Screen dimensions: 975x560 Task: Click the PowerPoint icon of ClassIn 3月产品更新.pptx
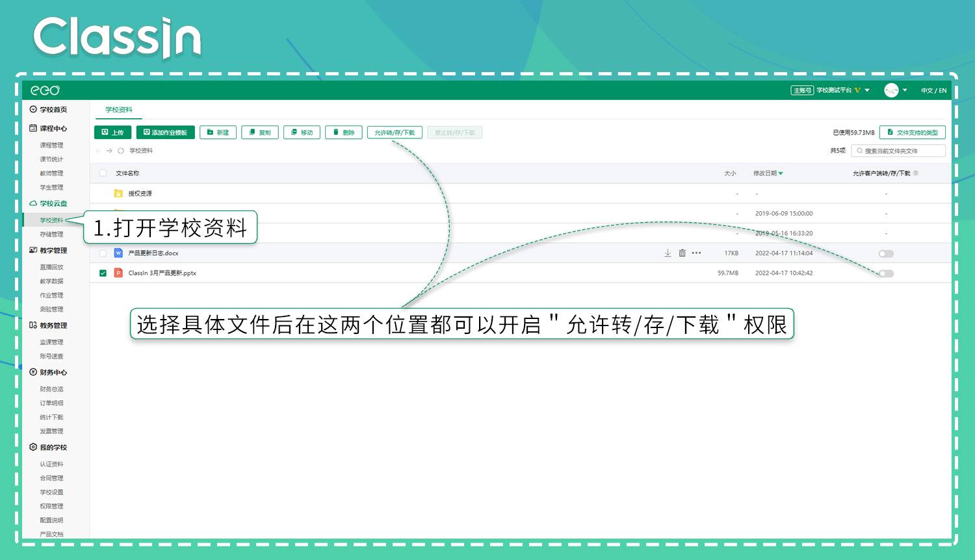point(118,273)
